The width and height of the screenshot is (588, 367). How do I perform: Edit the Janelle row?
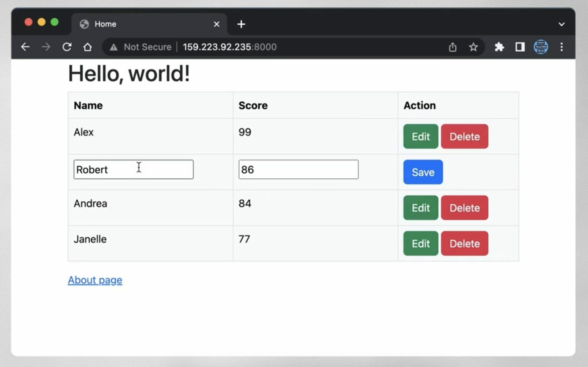coord(421,243)
